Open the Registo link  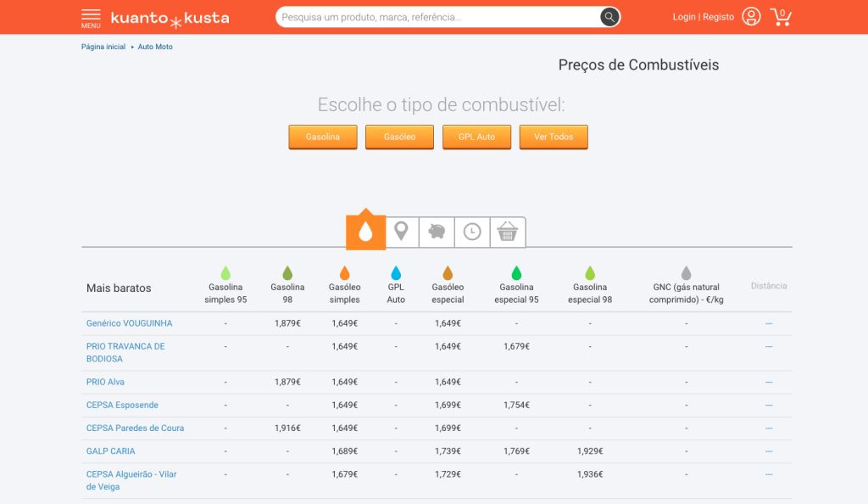pyautogui.click(x=719, y=17)
